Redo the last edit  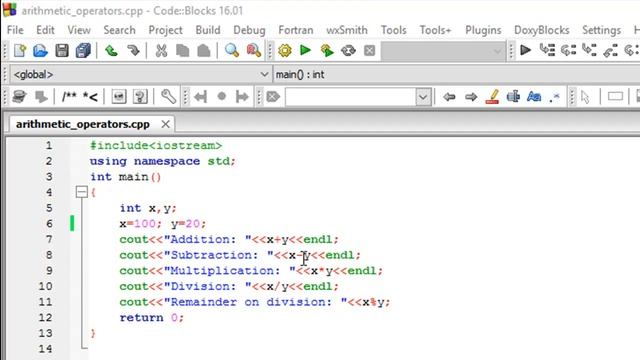pos(133,51)
